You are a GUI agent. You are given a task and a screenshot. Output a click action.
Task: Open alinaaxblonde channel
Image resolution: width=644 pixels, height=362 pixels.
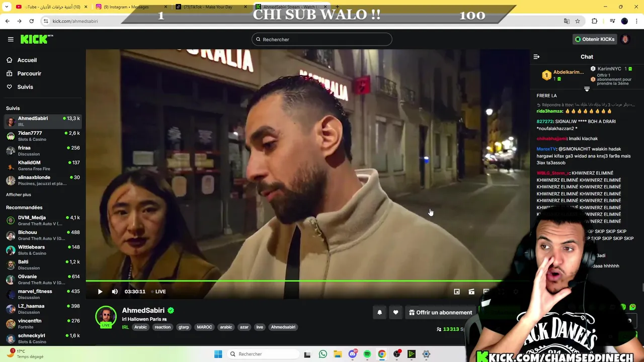coord(43,180)
